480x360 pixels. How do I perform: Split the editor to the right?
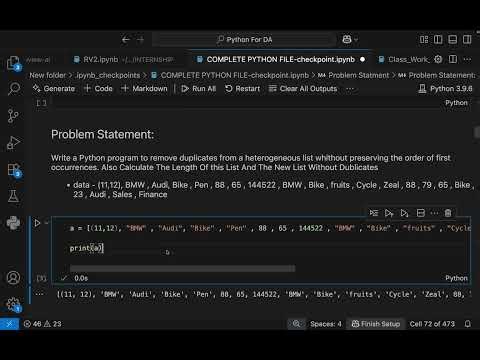(453, 59)
